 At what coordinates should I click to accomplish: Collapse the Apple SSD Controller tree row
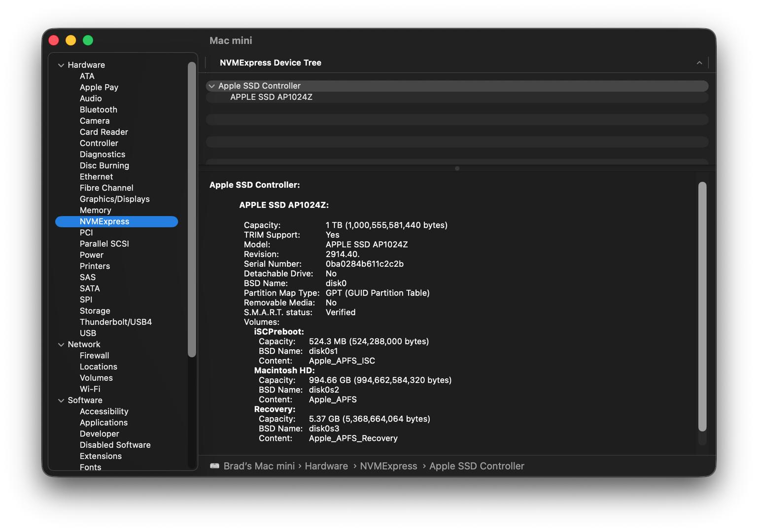pyautogui.click(x=212, y=86)
